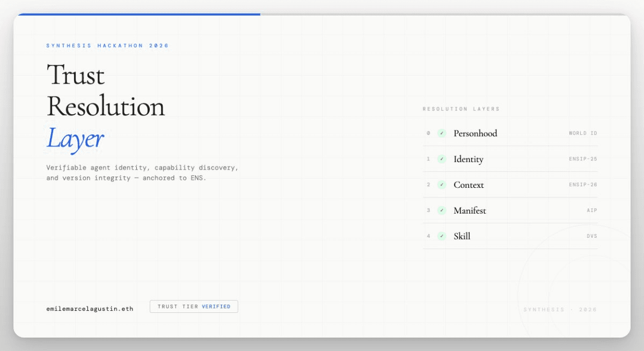Click the blue italic Layer title word

point(75,139)
